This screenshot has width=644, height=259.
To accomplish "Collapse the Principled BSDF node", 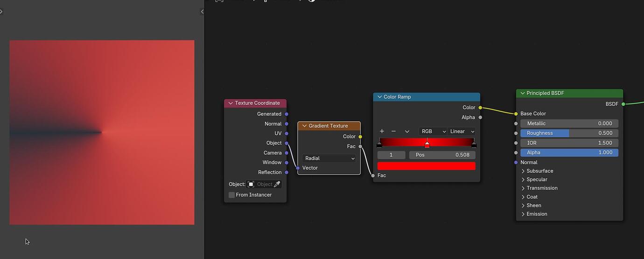I will (522, 93).
